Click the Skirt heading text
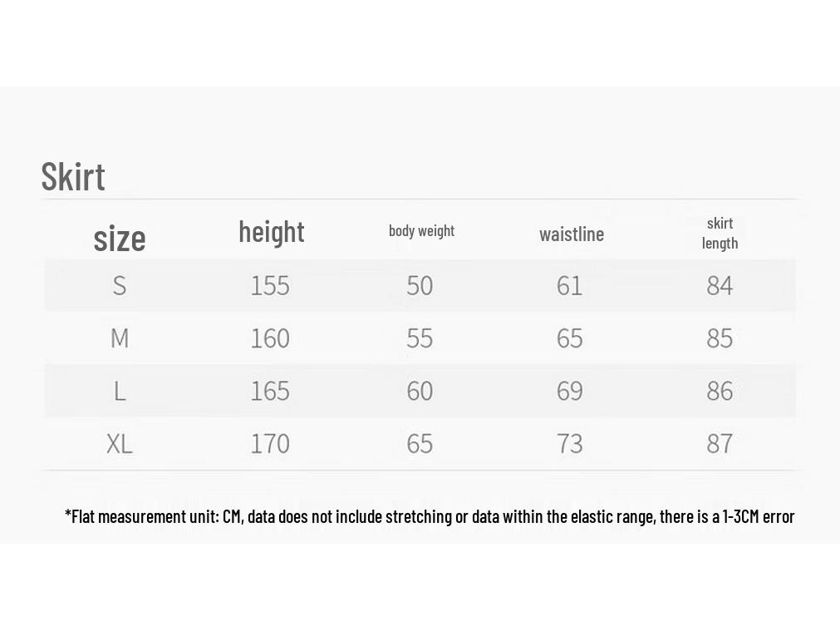The height and width of the screenshot is (631, 840). coord(73,176)
